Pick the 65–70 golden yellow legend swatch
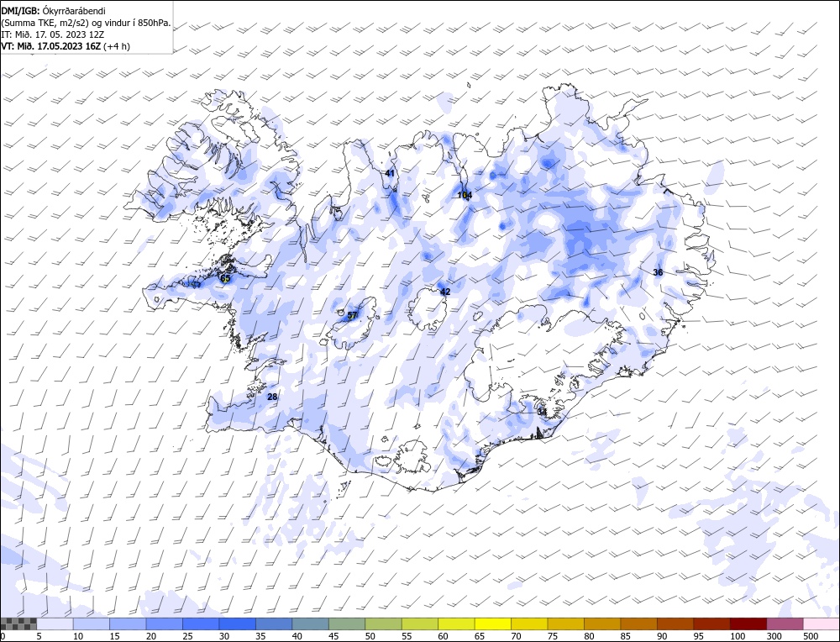This screenshot has width=840, height=642. (493, 624)
